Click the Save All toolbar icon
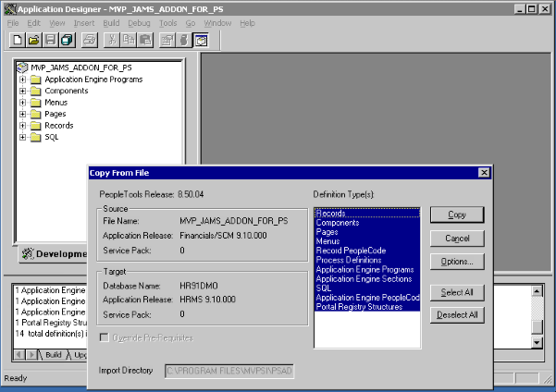 pos(67,40)
